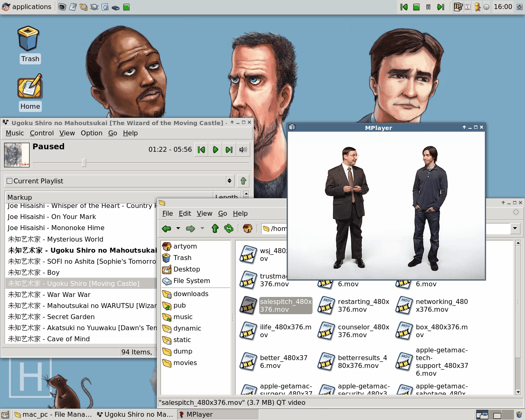
Task: Click the file list scrollbar down arrow
Action: coord(518,392)
